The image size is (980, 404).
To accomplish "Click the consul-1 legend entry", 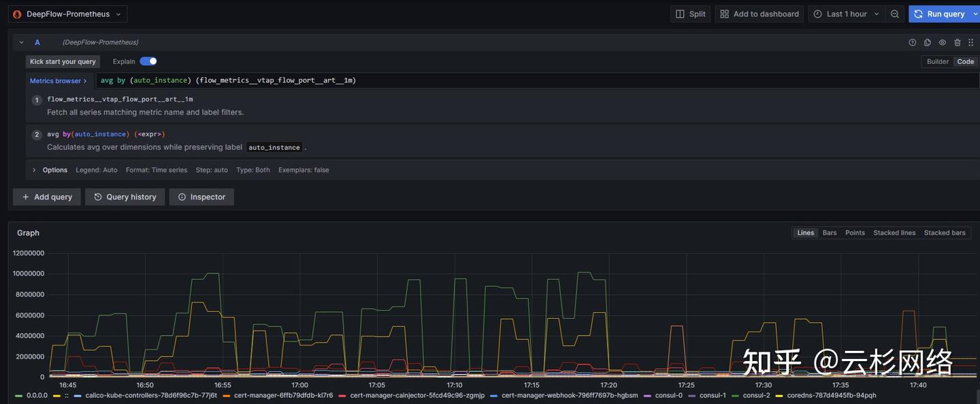I will pos(713,395).
